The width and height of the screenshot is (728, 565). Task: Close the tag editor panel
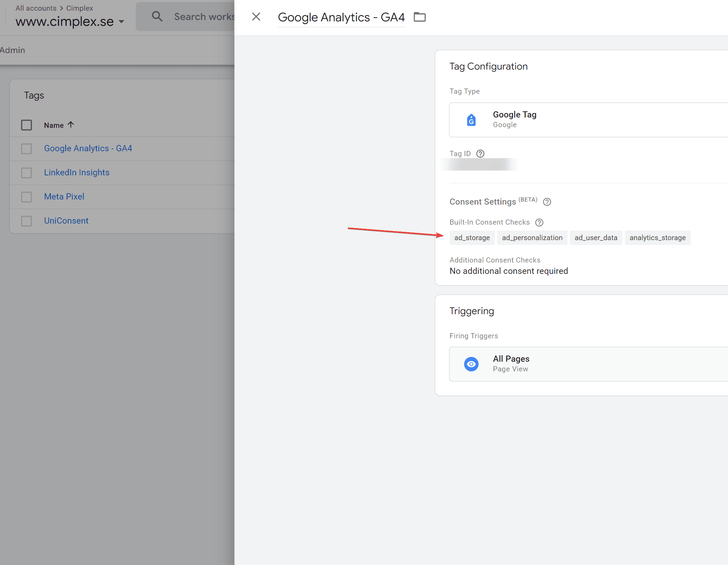pos(256,17)
